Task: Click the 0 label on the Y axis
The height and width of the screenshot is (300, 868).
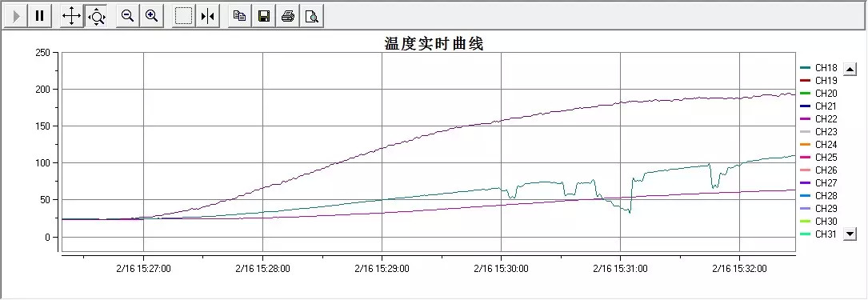Action: click(48, 237)
